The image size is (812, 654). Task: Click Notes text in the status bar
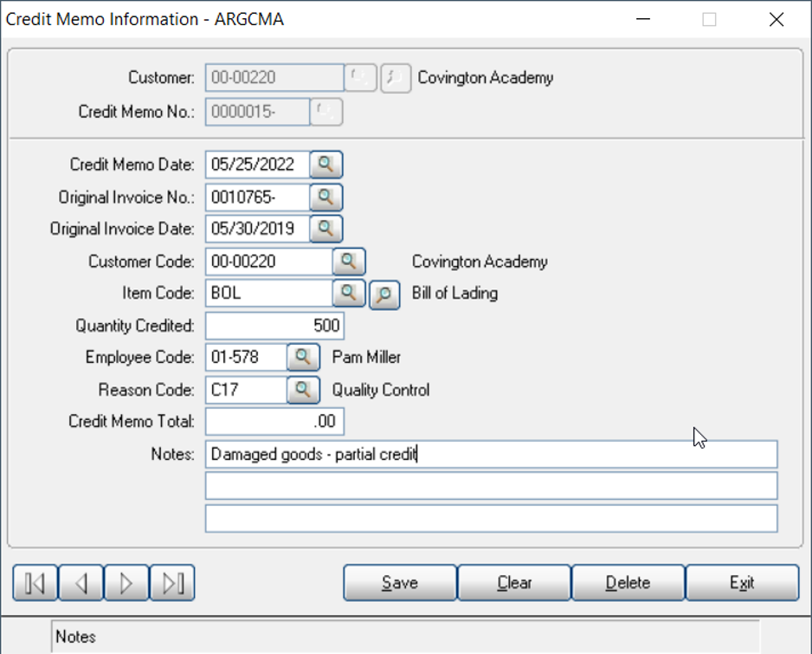[75, 637]
